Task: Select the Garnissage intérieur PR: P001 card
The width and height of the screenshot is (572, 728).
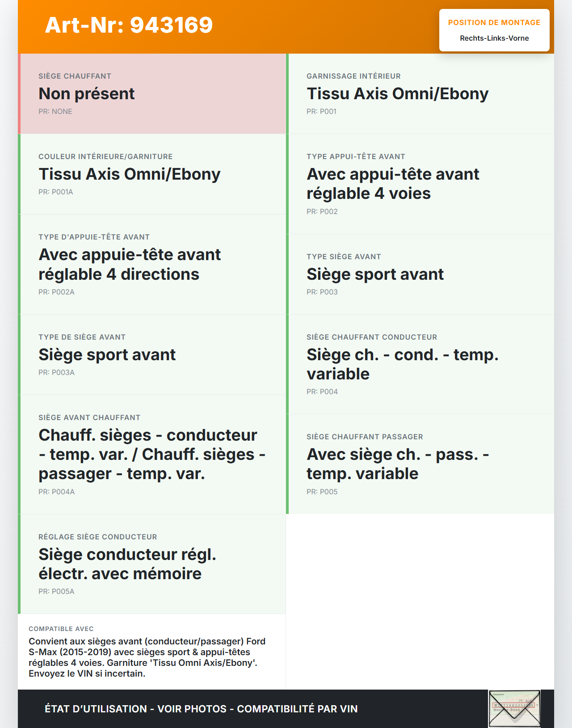Action: [x=420, y=94]
